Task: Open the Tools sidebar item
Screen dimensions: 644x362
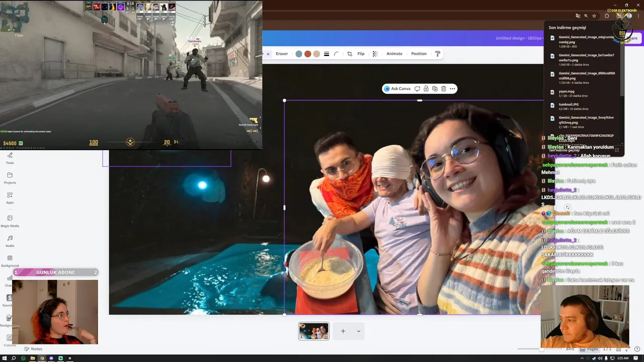Action: point(10,158)
